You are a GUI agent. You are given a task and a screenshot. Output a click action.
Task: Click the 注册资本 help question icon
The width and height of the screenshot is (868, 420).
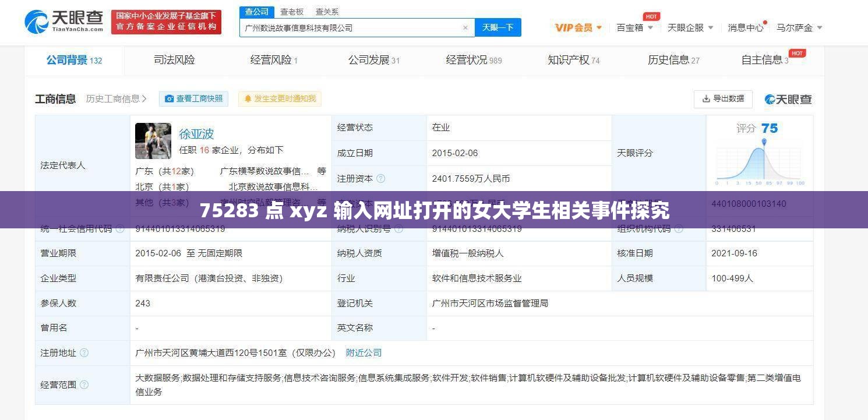(x=380, y=179)
